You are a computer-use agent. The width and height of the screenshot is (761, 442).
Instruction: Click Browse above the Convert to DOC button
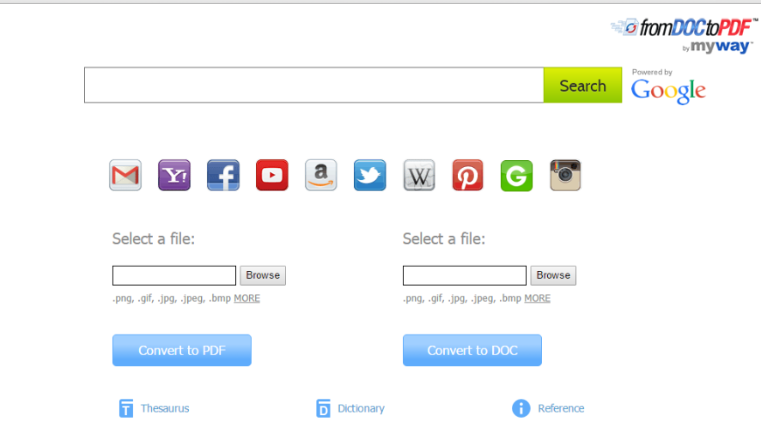pos(553,276)
